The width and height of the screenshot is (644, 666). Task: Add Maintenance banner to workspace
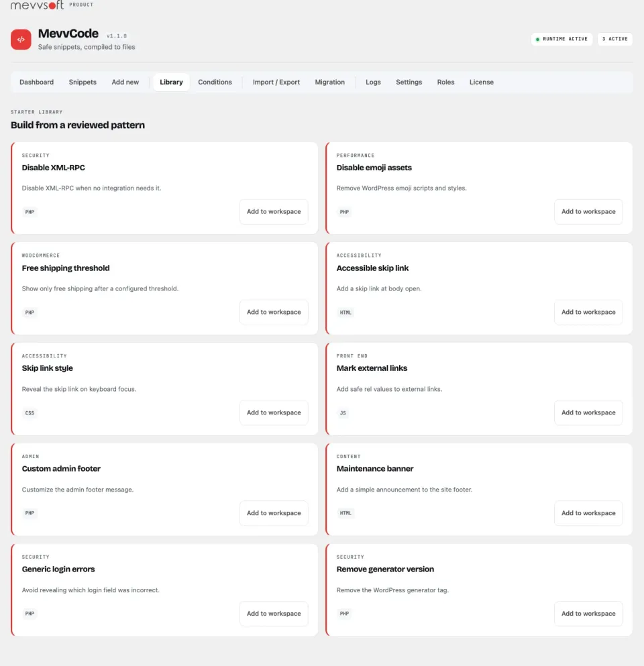[x=588, y=513]
